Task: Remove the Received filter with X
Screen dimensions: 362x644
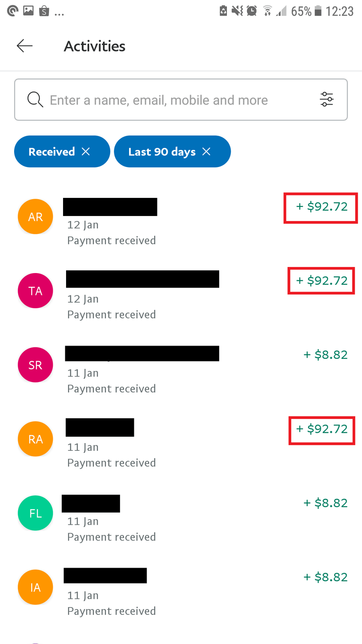Action: pos(86,152)
